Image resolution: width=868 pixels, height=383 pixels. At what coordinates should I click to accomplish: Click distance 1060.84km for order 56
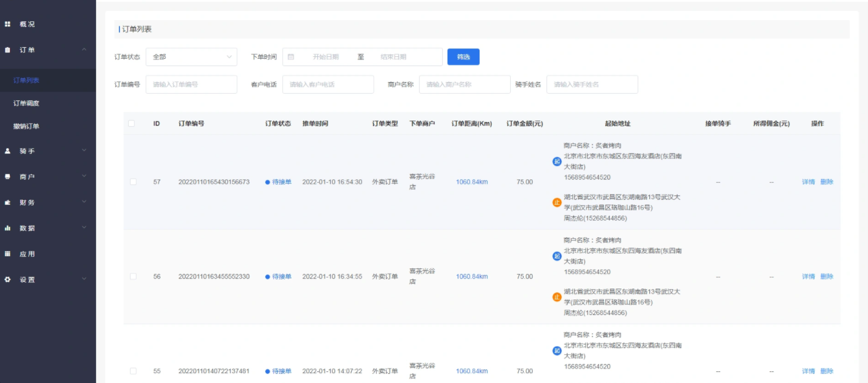click(x=472, y=276)
